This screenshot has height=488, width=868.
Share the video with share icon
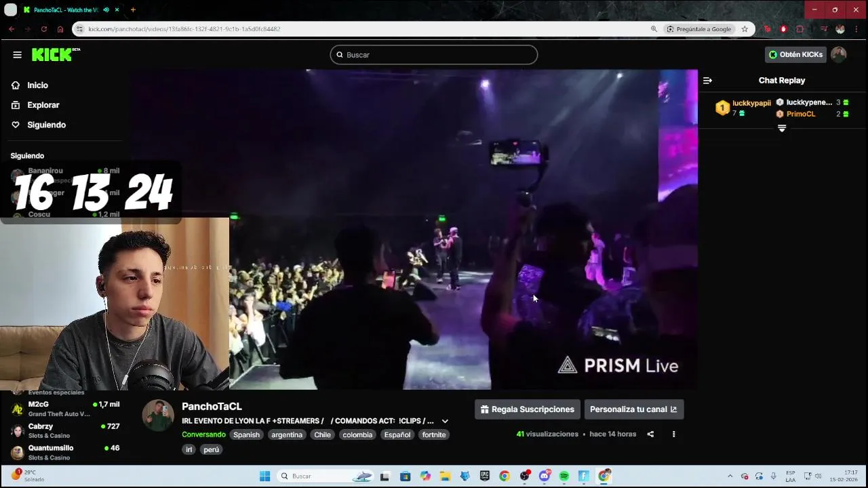650,434
